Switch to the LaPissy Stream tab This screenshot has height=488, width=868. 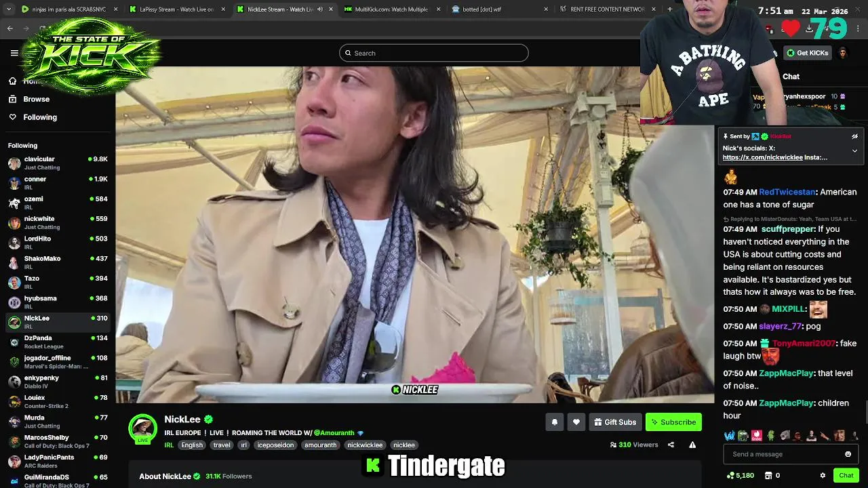pos(176,9)
